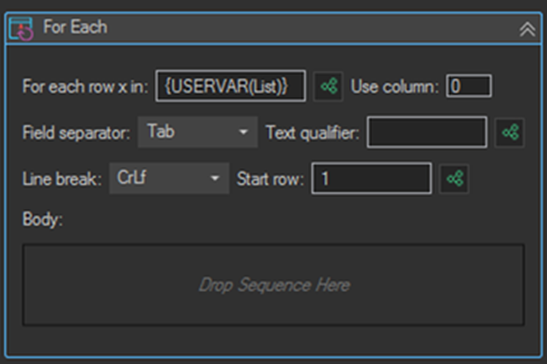Collapse the For Each panel with the double chevron
The height and width of the screenshot is (364, 547).
[x=527, y=29]
